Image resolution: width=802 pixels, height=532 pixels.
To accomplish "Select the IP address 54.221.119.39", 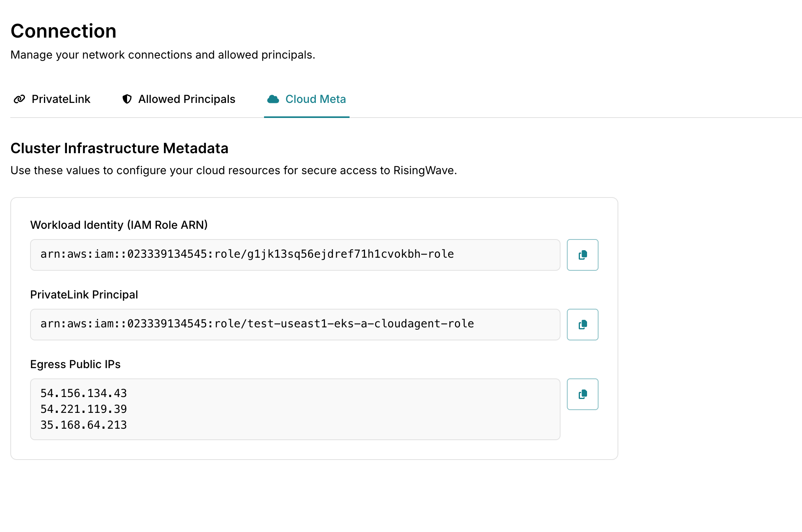I will (84, 409).
